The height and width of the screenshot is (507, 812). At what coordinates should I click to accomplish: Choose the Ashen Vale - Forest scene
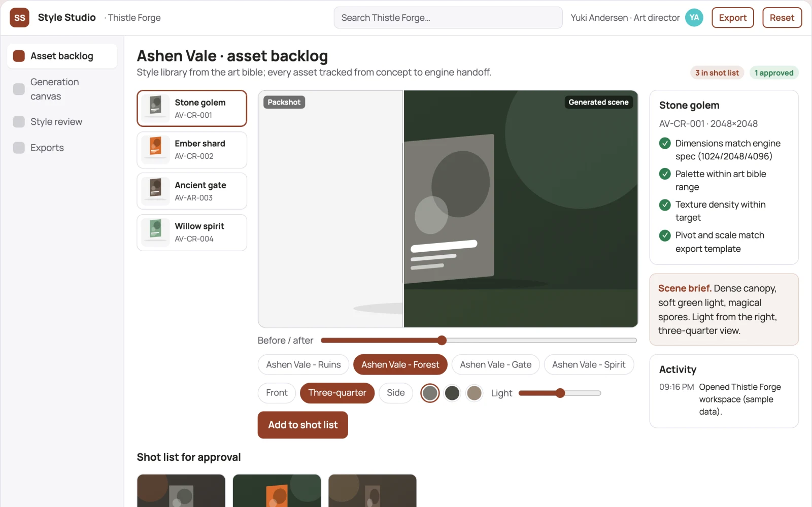pos(400,364)
